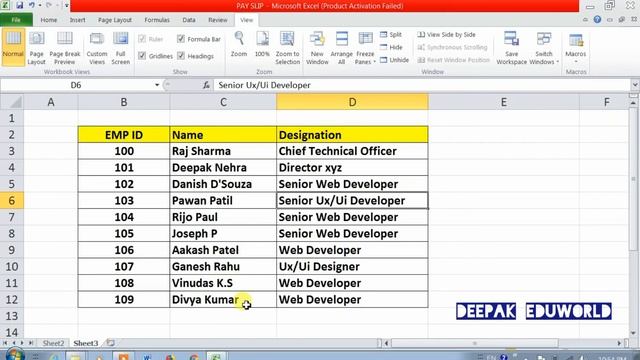Click the horizontal scrollbar right arrow
The image size is (640, 360).
pyautogui.click(x=619, y=343)
